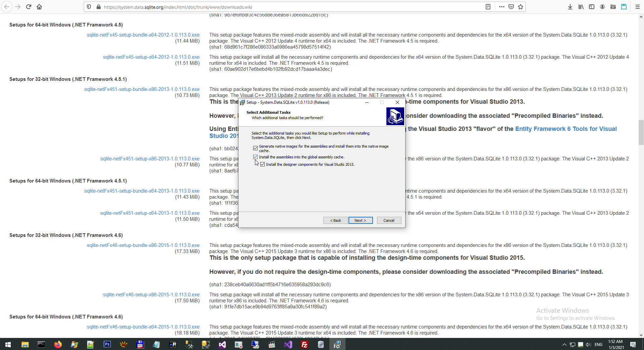Image resolution: width=644 pixels, height=350 pixels.
Task: Toggle 'Install the assemblies into the global assembly cache'
Action: click(x=255, y=157)
